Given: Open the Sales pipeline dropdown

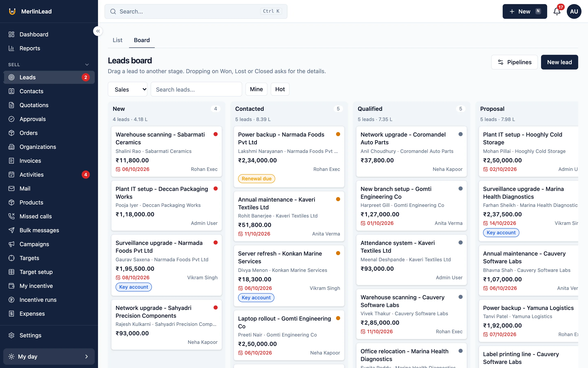Looking at the screenshot, I should (x=127, y=89).
